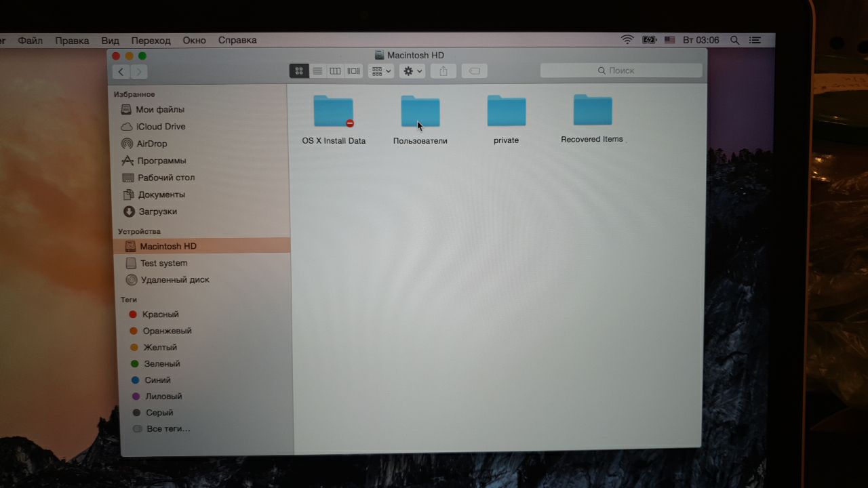The width and height of the screenshot is (868, 488).
Task: Open the Файл menu
Action: (x=30, y=41)
